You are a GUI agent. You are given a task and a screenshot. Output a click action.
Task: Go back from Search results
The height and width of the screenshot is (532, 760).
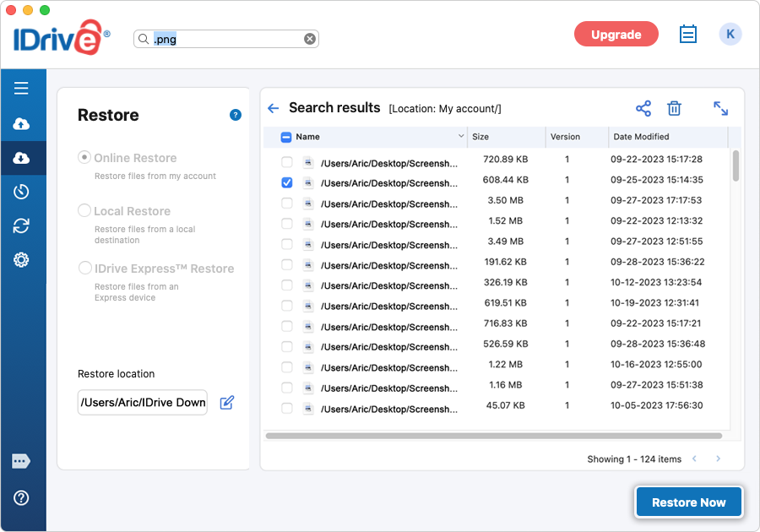click(274, 108)
